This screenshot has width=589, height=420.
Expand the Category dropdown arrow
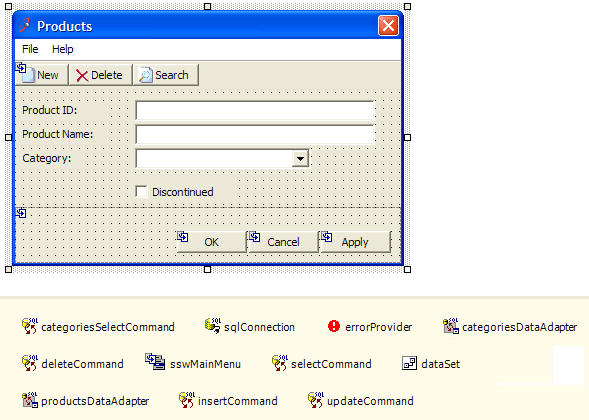(x=300, y=159)
